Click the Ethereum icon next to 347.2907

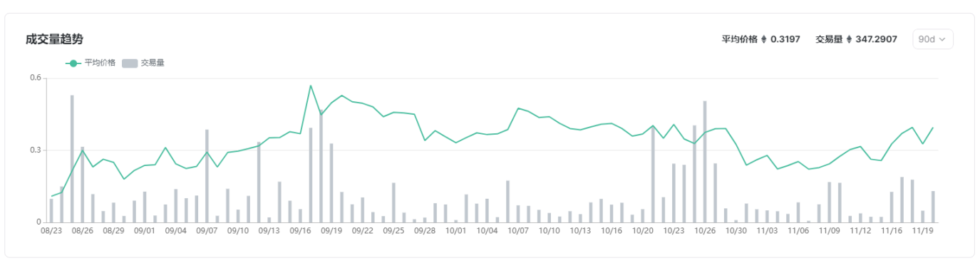tap(850, 39)
